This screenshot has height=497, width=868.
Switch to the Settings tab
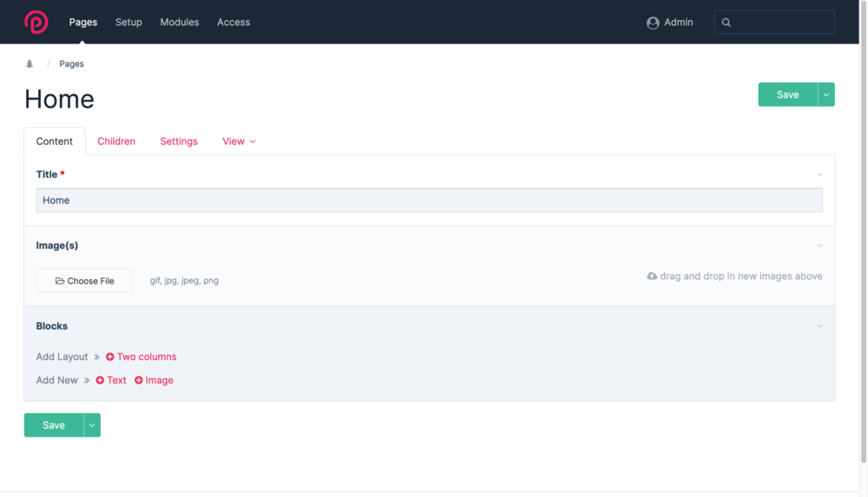coord(179,141)
